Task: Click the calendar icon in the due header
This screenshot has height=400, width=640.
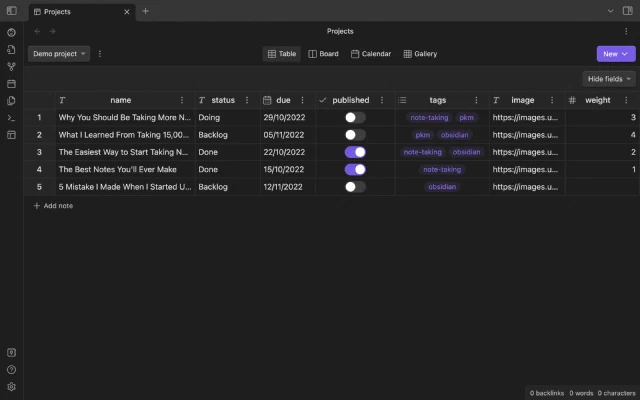Action: point(267,100)
